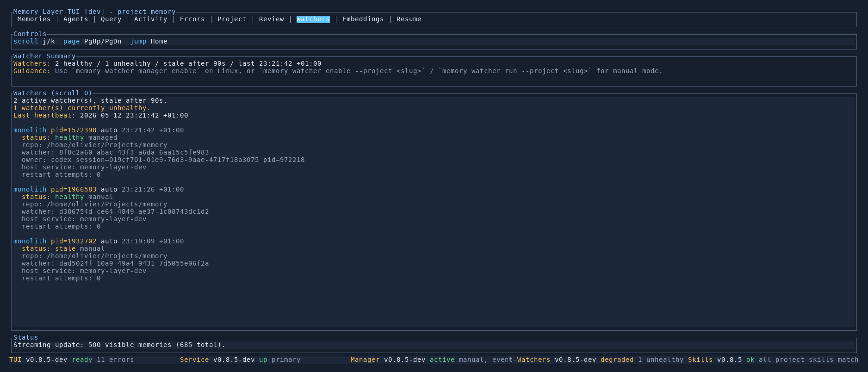
Task: Go to the Activity tab
Action: pyautogui.click(x=150, y=19)
